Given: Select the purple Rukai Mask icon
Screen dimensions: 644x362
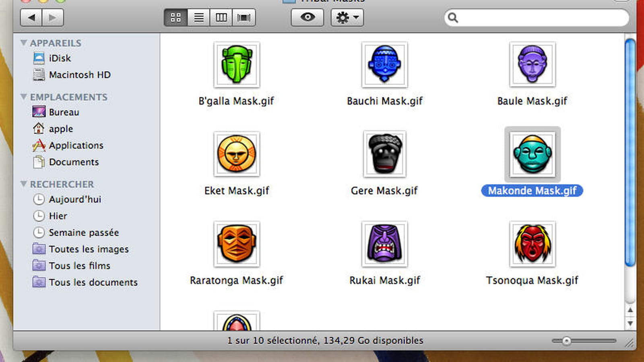Looking at the screenshot, I should point(384,244).
